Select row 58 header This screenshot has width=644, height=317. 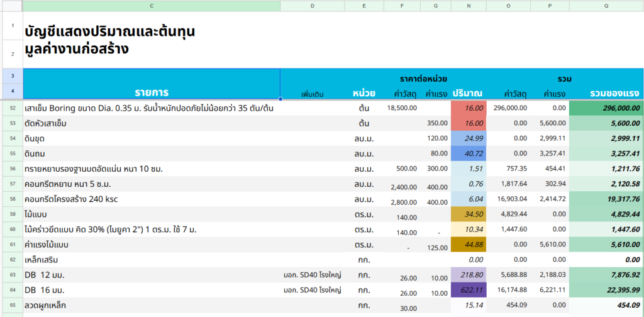pyautogui.click(x=11, y=199)
